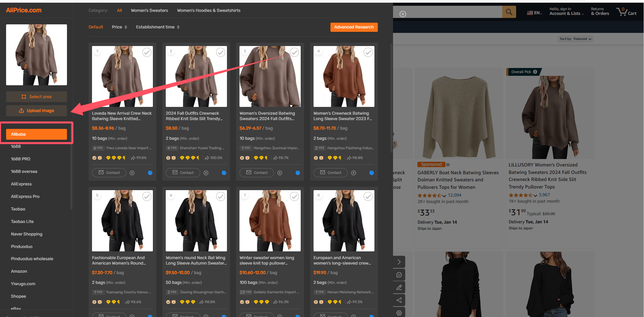Select the Women's Sweaters category tab
The width and height of the screenshot is (644, 317).
149,10
